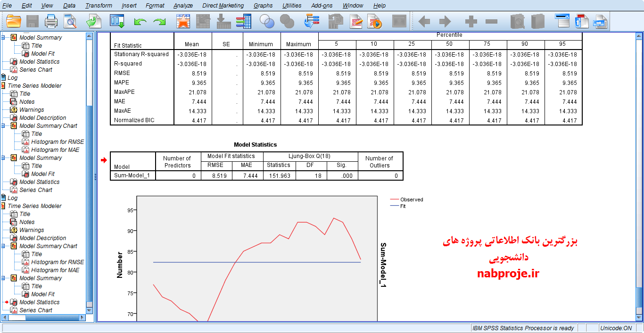The width and height of the screenshot is (644, 333).
Task: Open the Utilities menu
Action: [292, 6]
